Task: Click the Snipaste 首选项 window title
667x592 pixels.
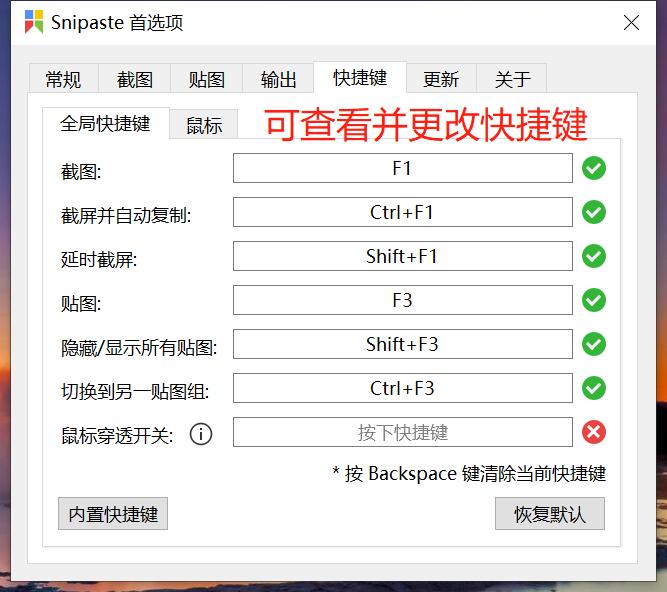Action: [117, 23]
